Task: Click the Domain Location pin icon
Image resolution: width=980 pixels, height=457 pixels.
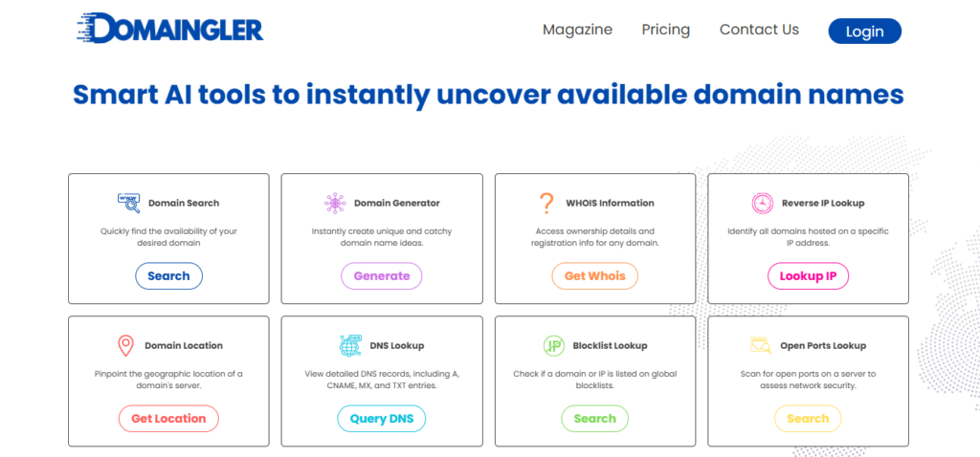Action: pos(126,345)
